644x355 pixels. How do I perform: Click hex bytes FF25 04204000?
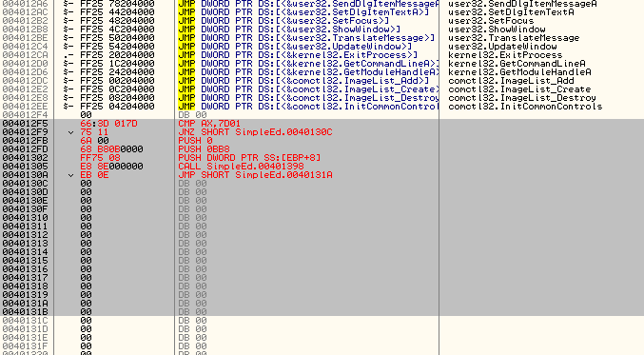point(117,107)
